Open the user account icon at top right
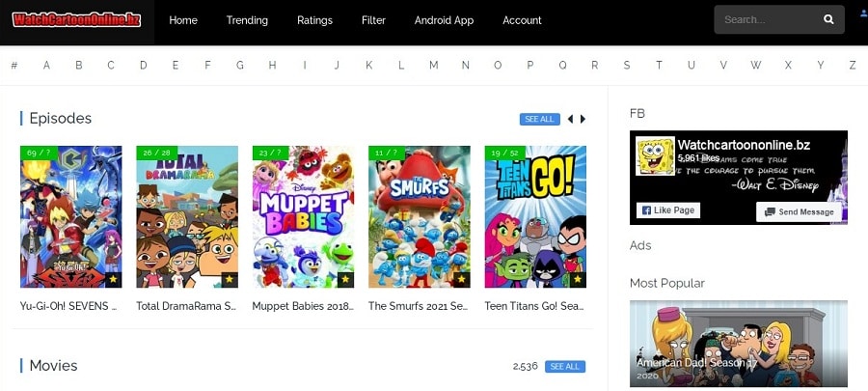Screen dimensions: 868x391 [x=865, y=14]
